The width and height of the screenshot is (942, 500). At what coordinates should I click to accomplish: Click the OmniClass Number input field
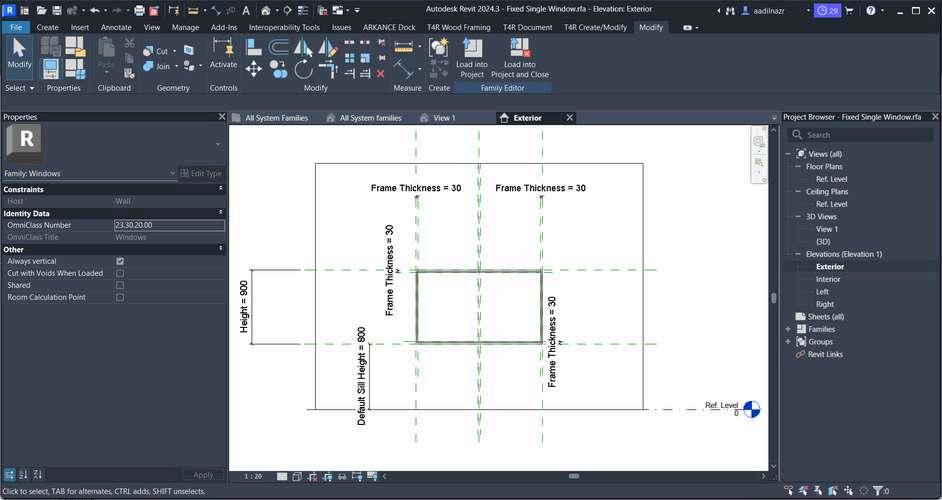pyautogui.click(x=169, y=225)
